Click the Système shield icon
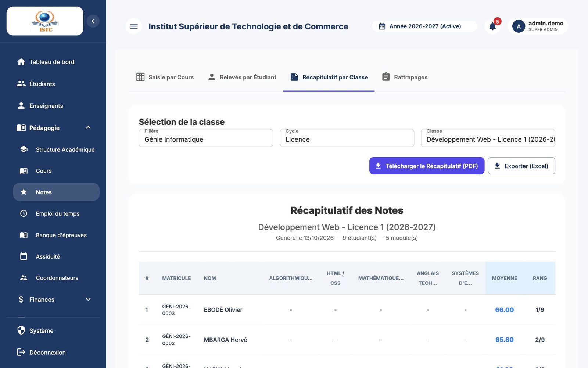The image size is (588, 368). coord(21,330)
